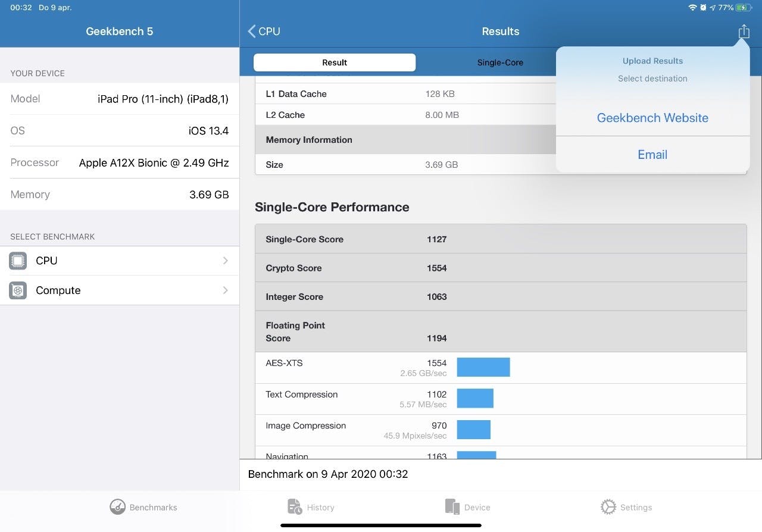Tap the Single-Core Performance heading
762x532 pixels.
[x=332, y=207]
